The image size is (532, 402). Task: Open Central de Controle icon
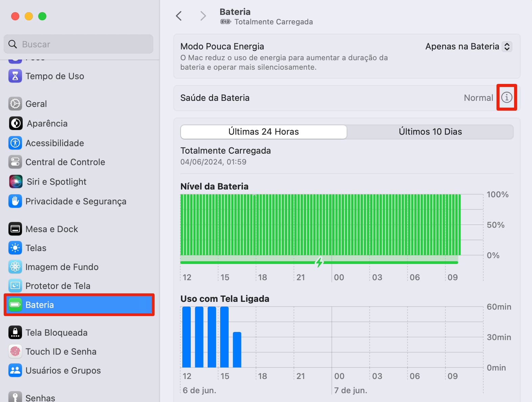click(x=15, y=162)
